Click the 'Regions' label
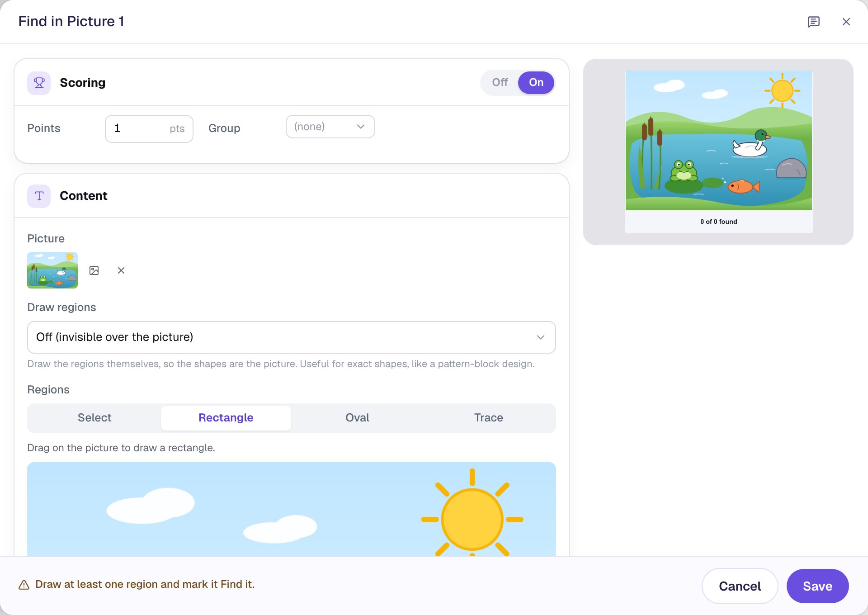868x615 pixels. point(48,390)
